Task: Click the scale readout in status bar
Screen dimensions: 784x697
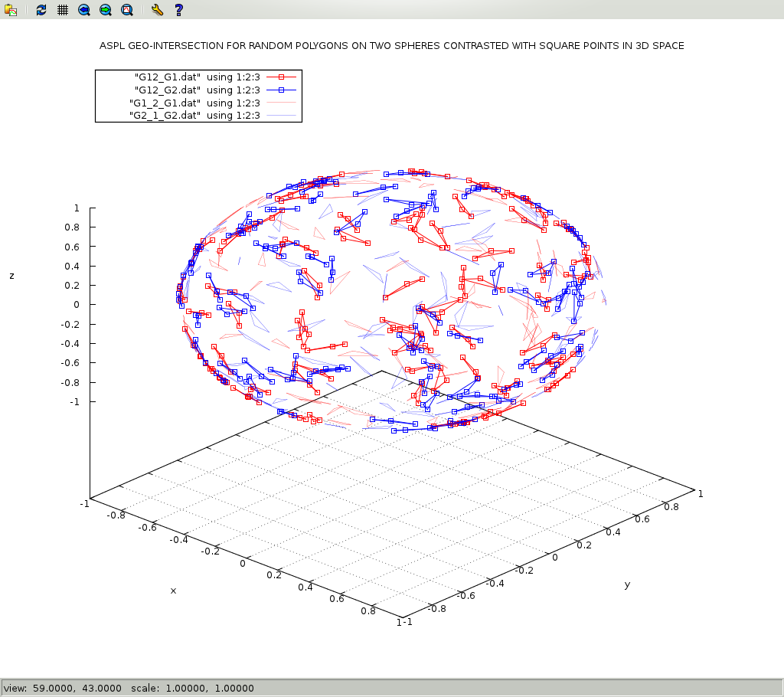Action: pyautogui.click(x=193, y=688)
